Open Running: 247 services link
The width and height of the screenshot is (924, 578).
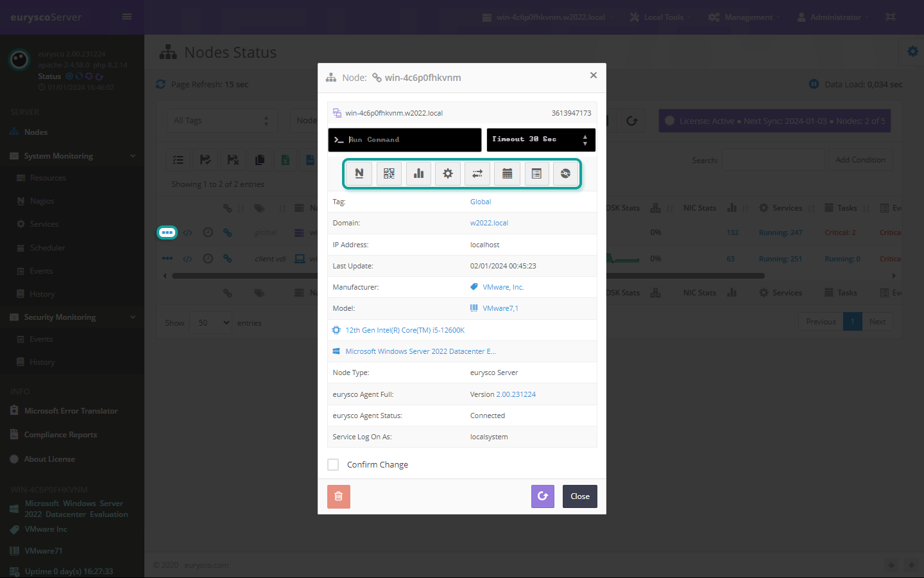[x=780, y=232]
